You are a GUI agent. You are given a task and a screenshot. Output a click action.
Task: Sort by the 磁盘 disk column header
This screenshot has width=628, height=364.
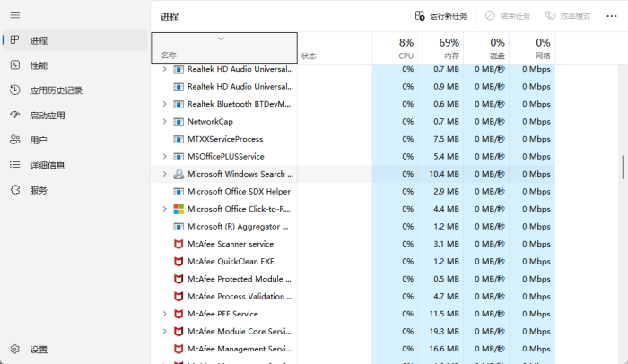486,48
